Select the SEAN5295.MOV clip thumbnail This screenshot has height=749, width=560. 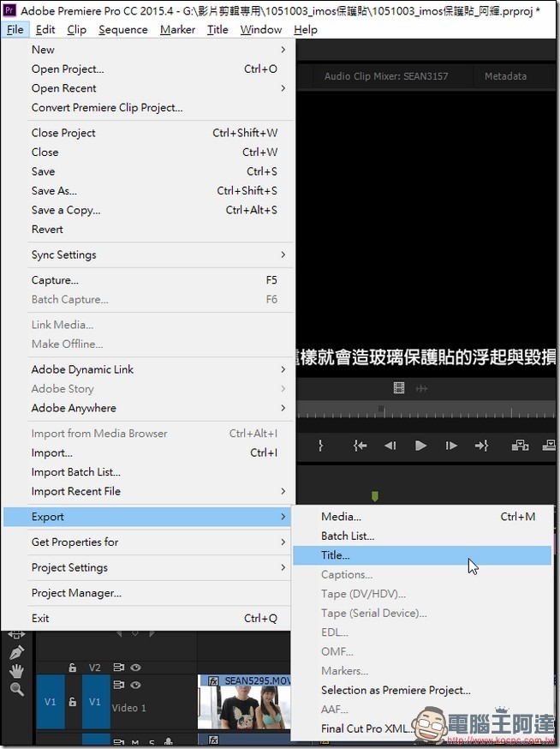(244, 708)
